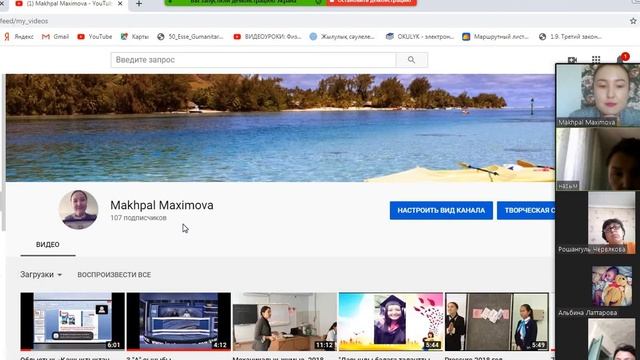The image size is (640, 360).
Task: Expand the Загрузки dropdown
Action: click(41, 275)
